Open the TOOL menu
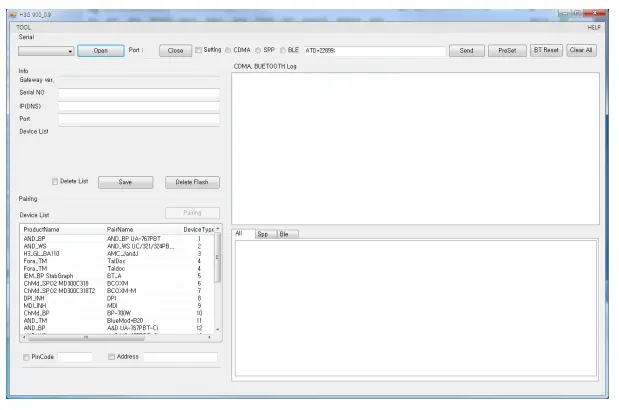The image size is (619, 410). pos(23,27)
